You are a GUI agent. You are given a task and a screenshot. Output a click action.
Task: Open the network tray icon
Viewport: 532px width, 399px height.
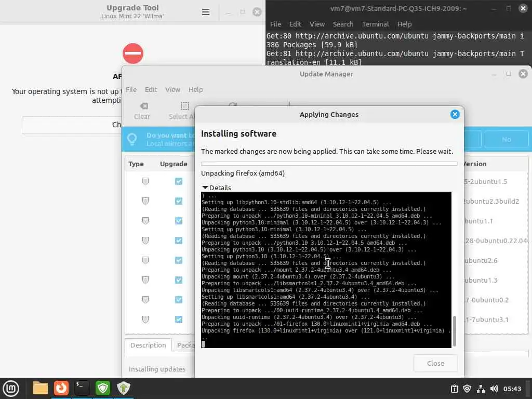pyautogui.click(x=481, y=389)
